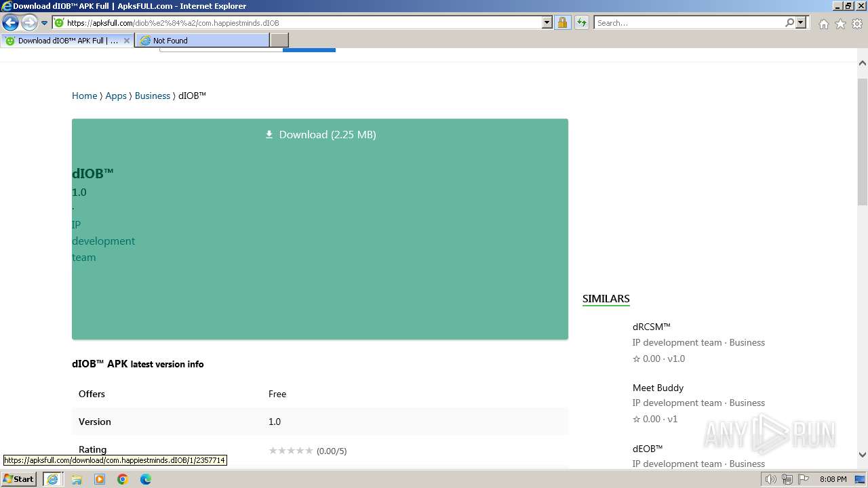Viewport: 868px width, 488px height.
Task: Click the browser Forward arrow button
Action: [x=28, y=22]
